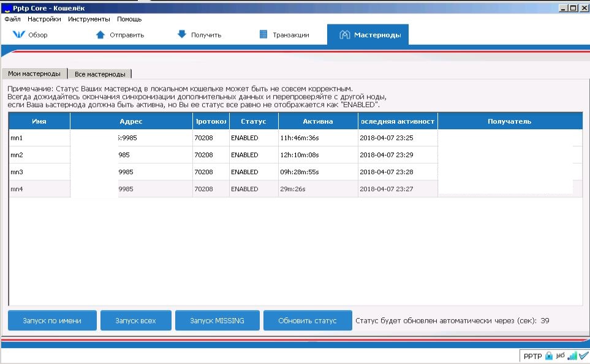
Task: Click the Обновить статус button
Action: pyautogui.click(x=308, y=320)
